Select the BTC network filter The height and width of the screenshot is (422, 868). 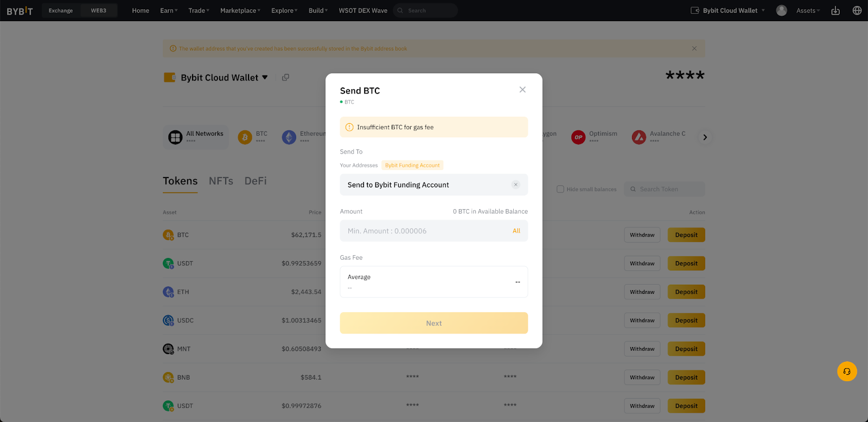point(253,137)
